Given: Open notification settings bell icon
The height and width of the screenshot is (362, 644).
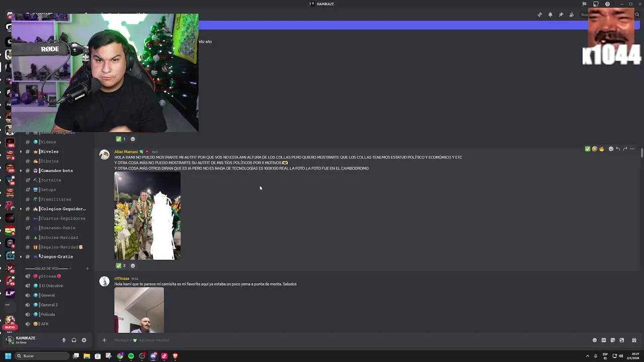Looking at the screenshot, I should pos(550,15).
